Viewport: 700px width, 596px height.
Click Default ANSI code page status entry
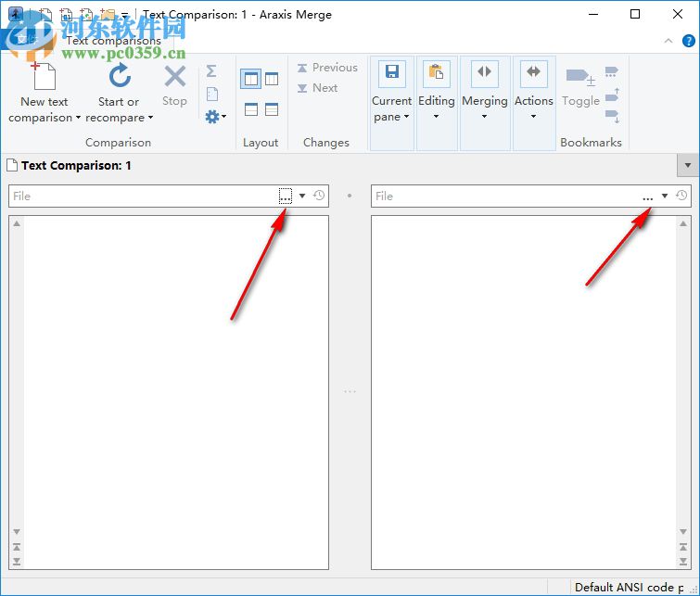[629, 587]
